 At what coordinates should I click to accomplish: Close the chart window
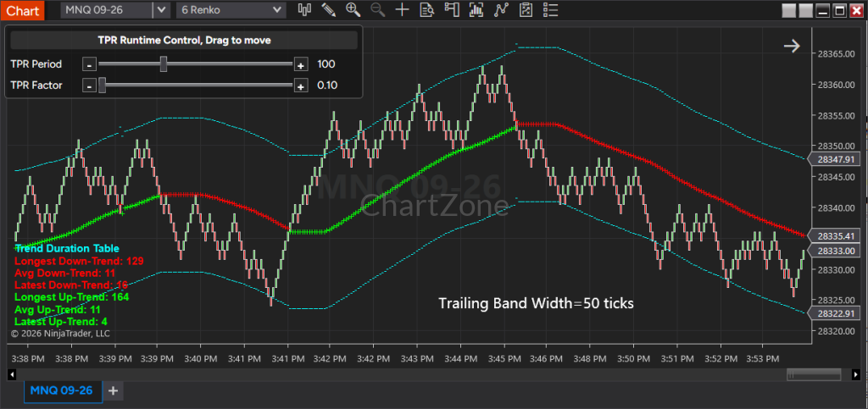pyautogui.click(x=856, y=10)
